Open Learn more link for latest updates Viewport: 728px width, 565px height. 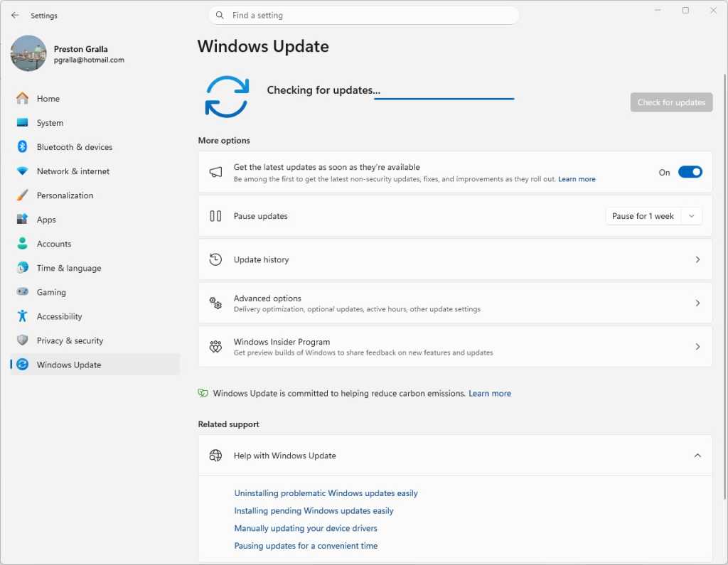(577, 179)
